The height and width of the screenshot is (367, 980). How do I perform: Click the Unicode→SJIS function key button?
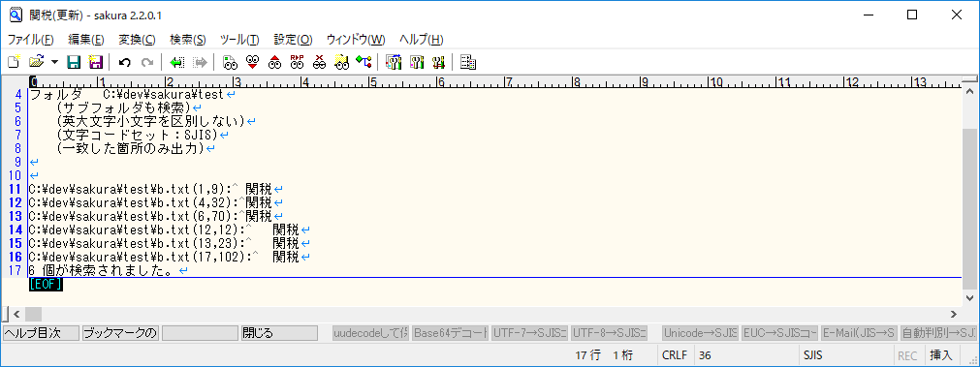tap(701, 333)
